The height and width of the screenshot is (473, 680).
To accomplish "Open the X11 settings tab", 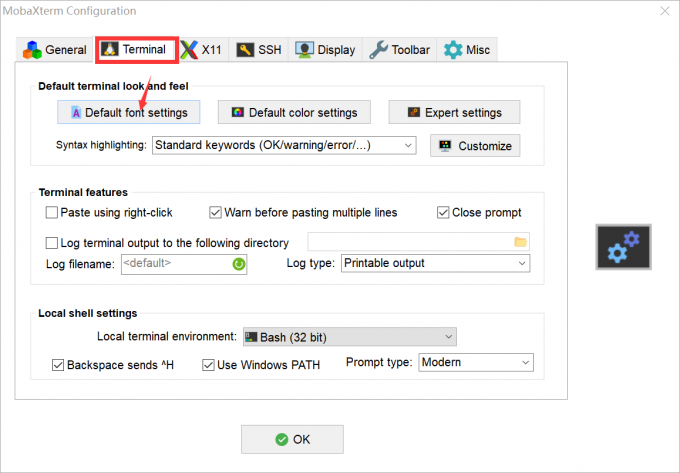I will coord(203,49).
